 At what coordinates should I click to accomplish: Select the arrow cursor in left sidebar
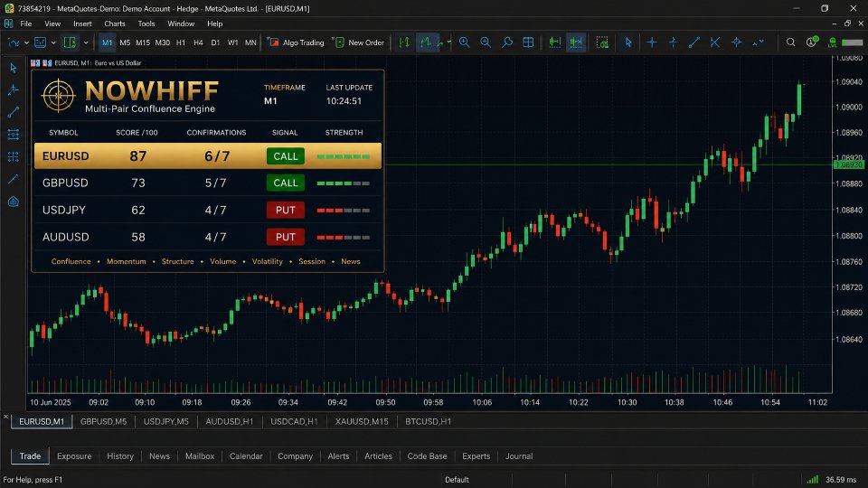pyautogui.click(x=14, y=68)
